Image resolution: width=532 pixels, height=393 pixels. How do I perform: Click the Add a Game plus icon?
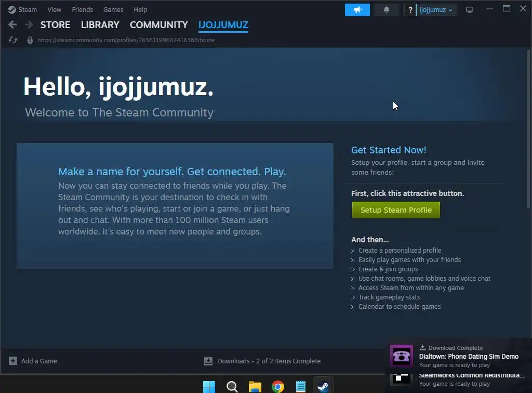pos(13,361)
